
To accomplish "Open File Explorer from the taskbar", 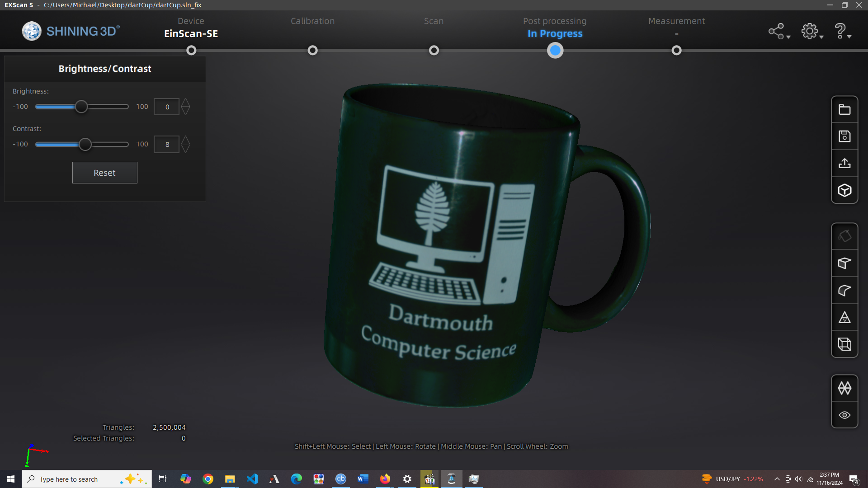I will pyautogui.click(x=230, y=479).
